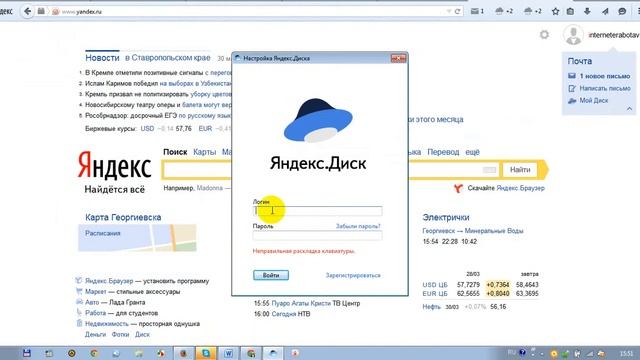Viewport: 640px width, 360px height.
Task: Click the user avatar icon
Action: tap(573, 35)
